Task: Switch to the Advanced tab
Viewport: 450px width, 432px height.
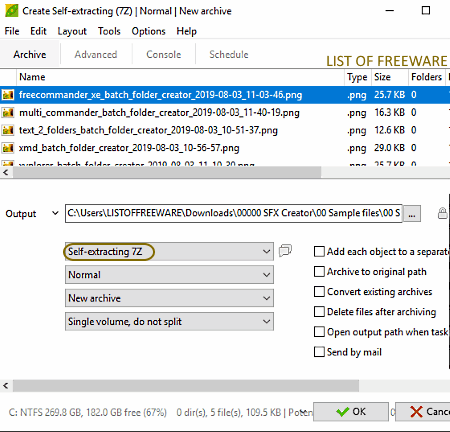Action: click(x=96, y=54)
